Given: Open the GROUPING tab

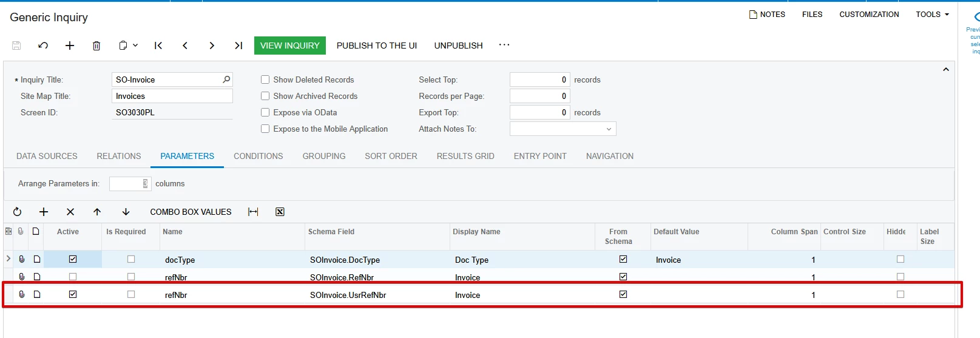Looking at the screenshot, I should tap(324, 156).
